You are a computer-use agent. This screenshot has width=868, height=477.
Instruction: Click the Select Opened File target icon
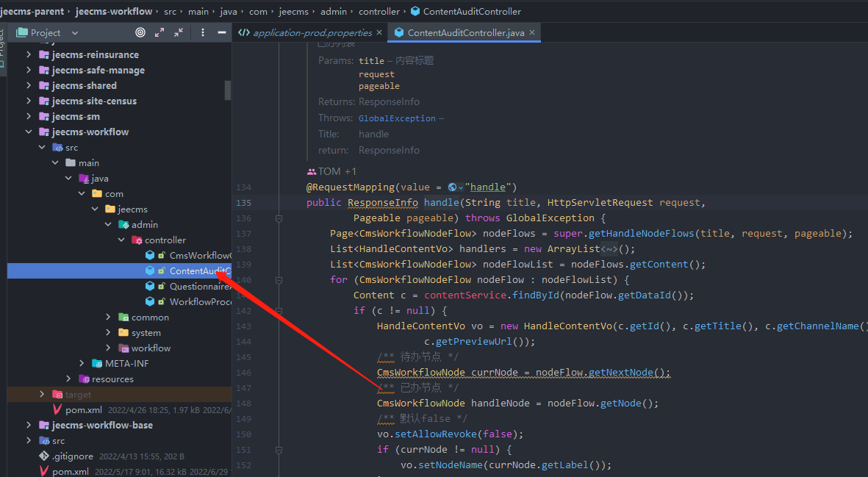[140, 32]
